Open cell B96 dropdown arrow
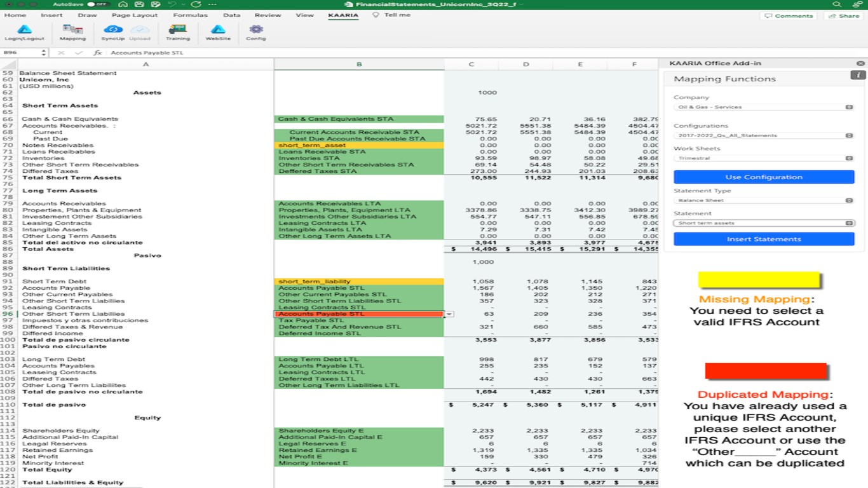The image size is (868, 488). (x=449, y=314)
